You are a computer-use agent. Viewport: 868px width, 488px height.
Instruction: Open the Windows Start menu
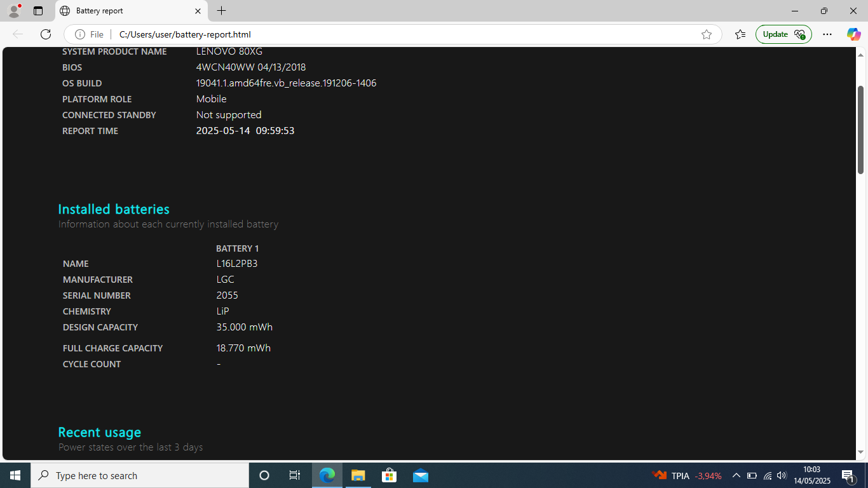click(15, 475)
